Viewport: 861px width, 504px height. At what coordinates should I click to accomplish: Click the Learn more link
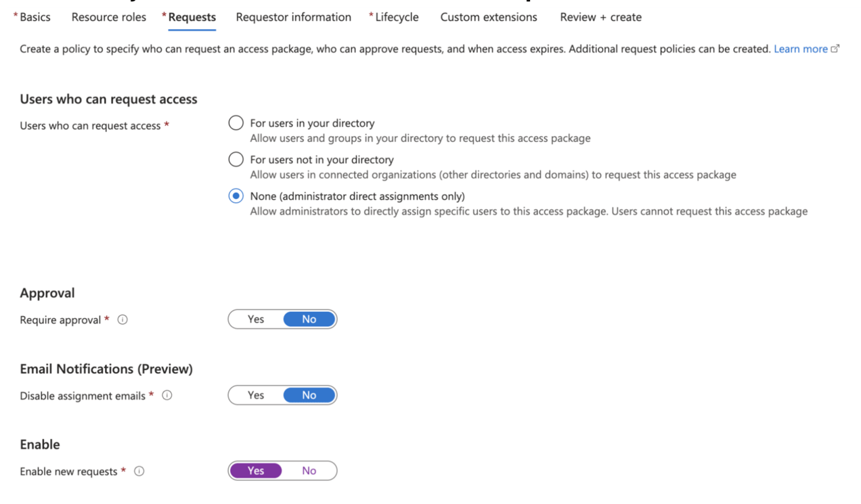click(x=801, y=48)
